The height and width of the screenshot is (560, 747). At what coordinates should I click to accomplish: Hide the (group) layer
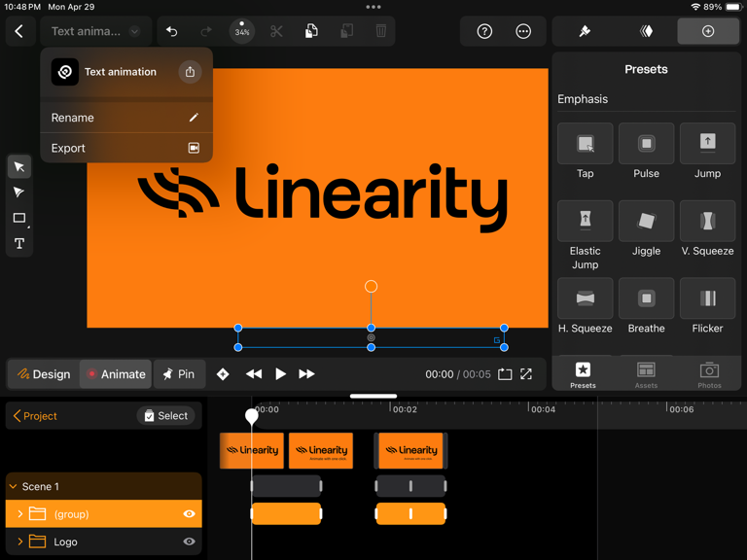[189, 513]
